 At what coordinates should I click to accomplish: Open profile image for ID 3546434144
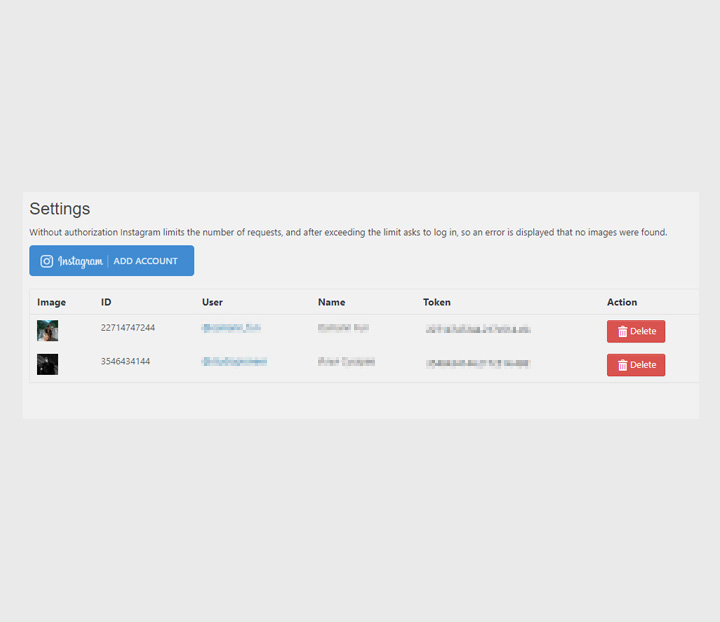point(47,364)
